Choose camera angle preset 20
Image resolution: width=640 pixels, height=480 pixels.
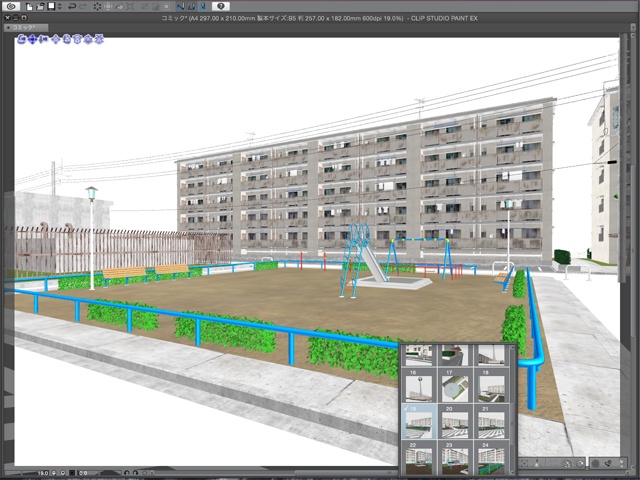tap(455, 422)
